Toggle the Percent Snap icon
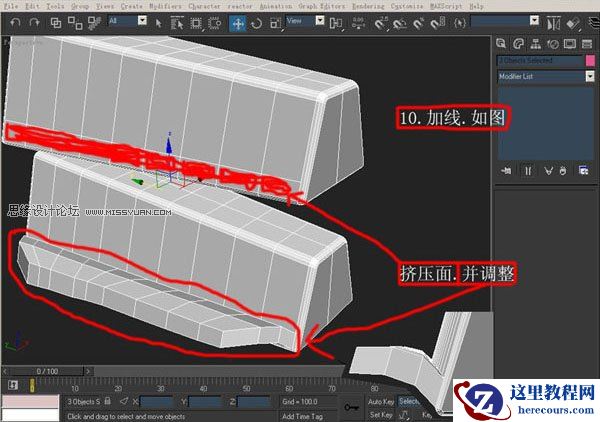This screenshot has width=600, height=422. pos(419,23)
